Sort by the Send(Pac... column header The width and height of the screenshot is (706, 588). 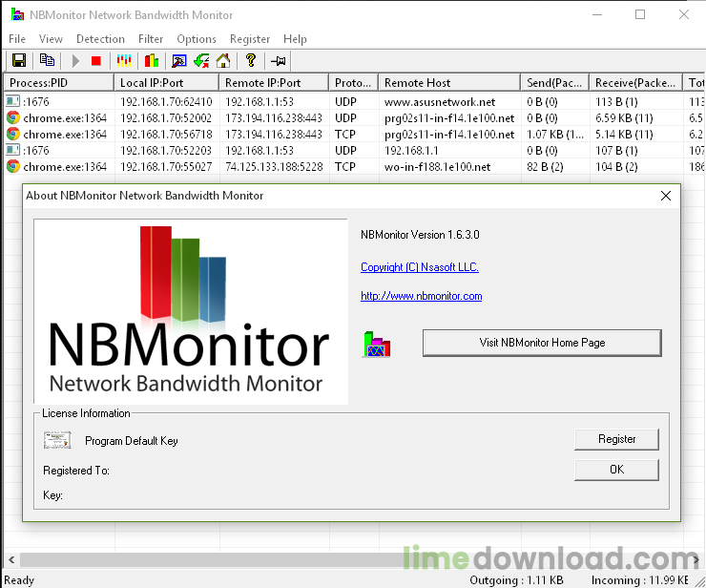point(554,83)
